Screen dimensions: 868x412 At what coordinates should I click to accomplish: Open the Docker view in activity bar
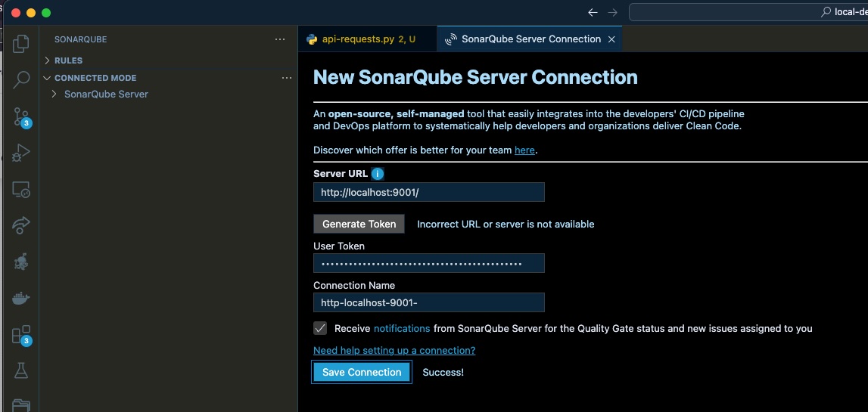[21, 299]
